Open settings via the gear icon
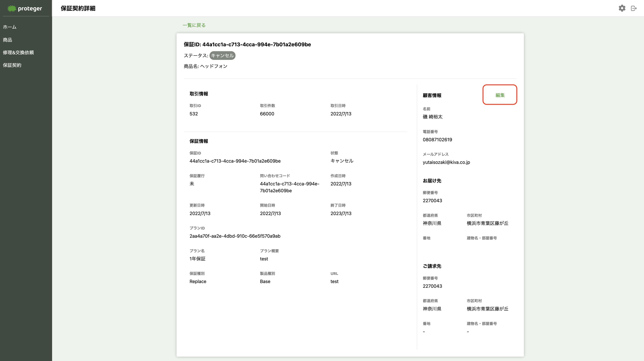Image resolution: width=644 pixels, height=361 pixels. tap(622, 8)
